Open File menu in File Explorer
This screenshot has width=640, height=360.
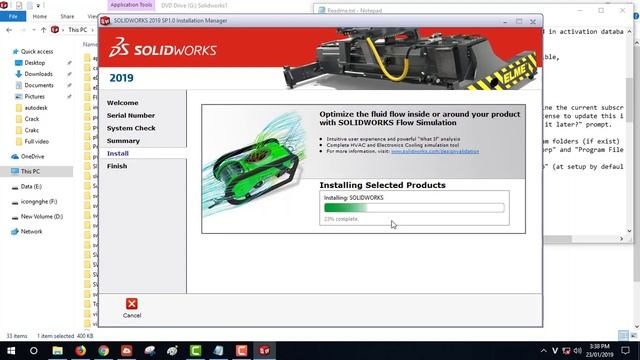(13, 16)
